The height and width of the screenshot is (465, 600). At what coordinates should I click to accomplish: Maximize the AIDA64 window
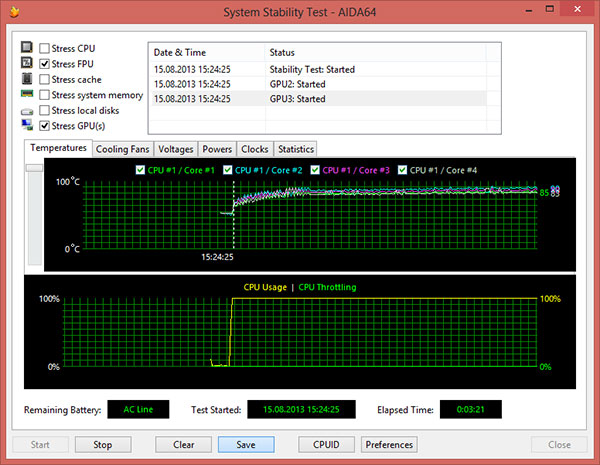[549, 9]
